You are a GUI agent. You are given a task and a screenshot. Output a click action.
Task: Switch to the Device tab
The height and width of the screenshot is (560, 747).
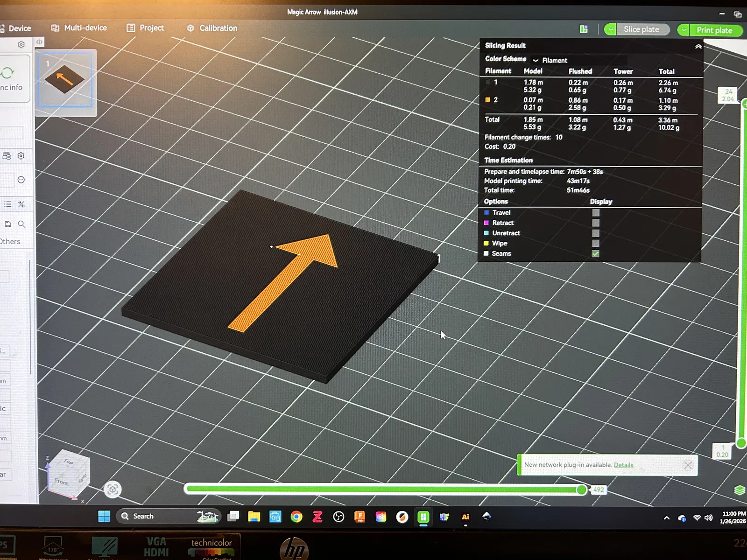[15, 28]
